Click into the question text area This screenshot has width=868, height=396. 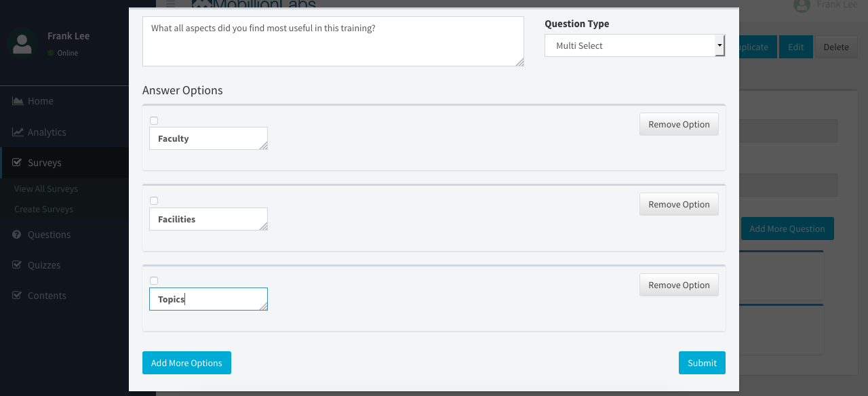pos(332,41)
